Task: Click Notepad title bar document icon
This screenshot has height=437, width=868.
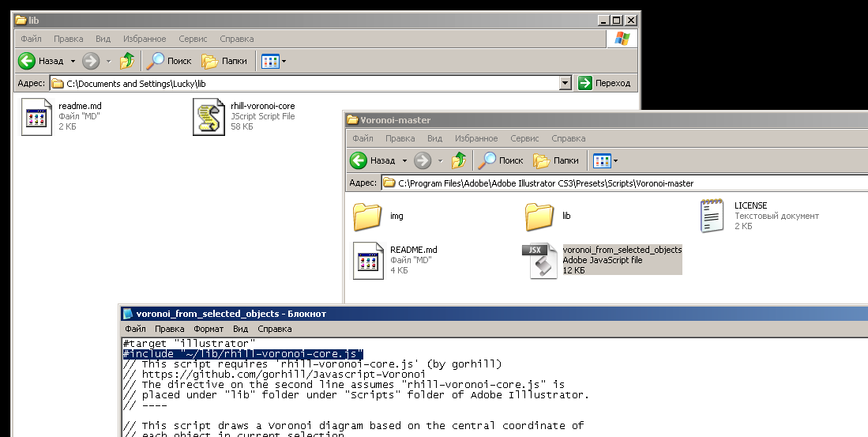Action: click(x=128, y=314)
